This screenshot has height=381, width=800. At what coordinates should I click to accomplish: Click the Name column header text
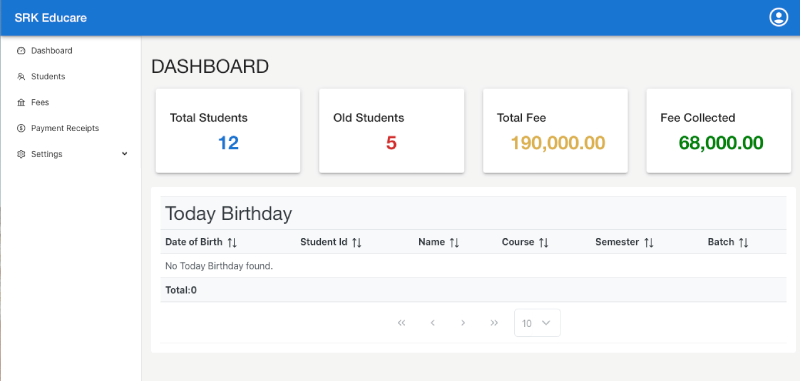[x=432, y=242]
